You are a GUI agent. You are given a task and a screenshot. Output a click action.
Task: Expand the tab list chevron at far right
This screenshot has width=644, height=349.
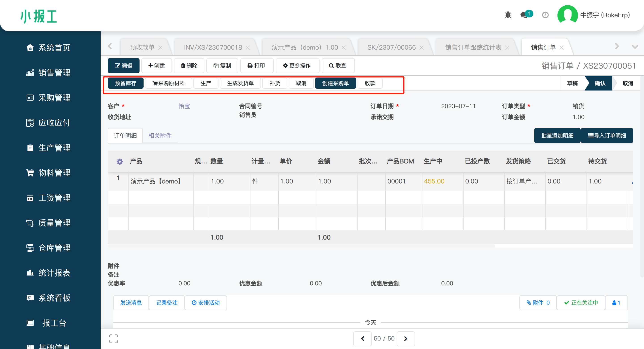click(x=635, y=47)
